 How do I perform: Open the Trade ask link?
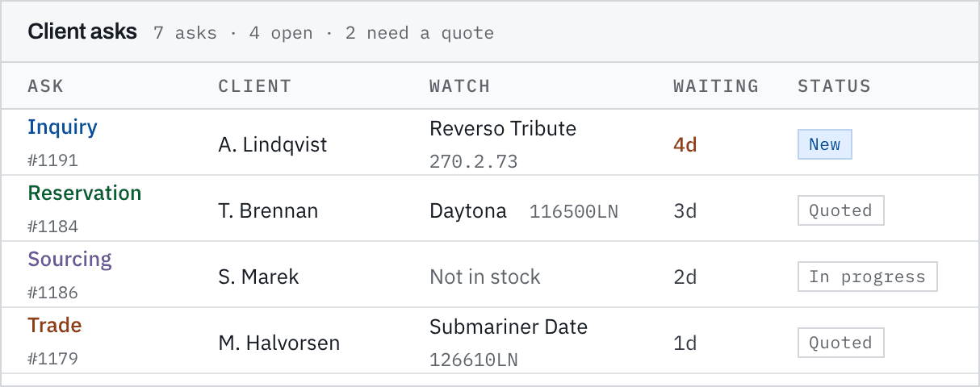[55, 326]
